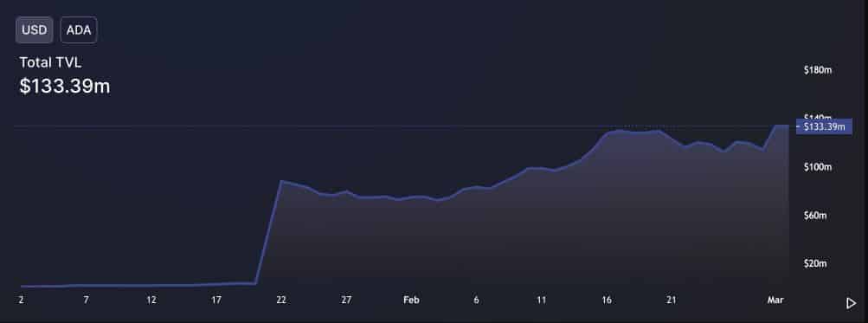
Task: Click the $100m y-axis label
Action: [818, 167]
